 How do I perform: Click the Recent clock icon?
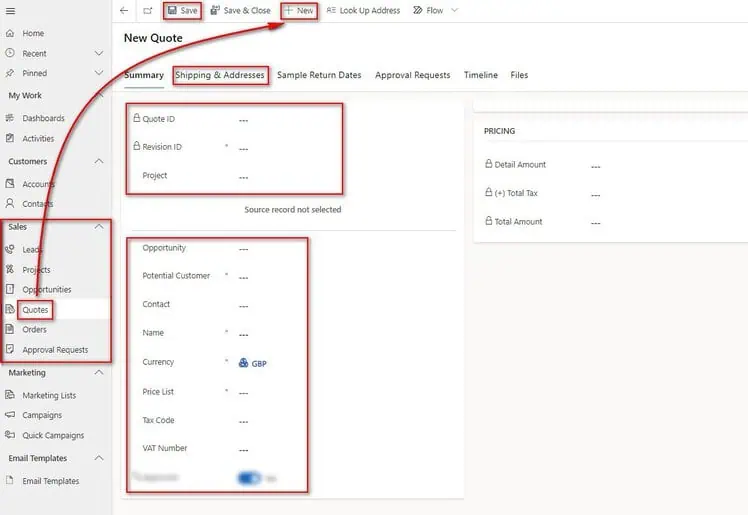click(x=10, y=53)
